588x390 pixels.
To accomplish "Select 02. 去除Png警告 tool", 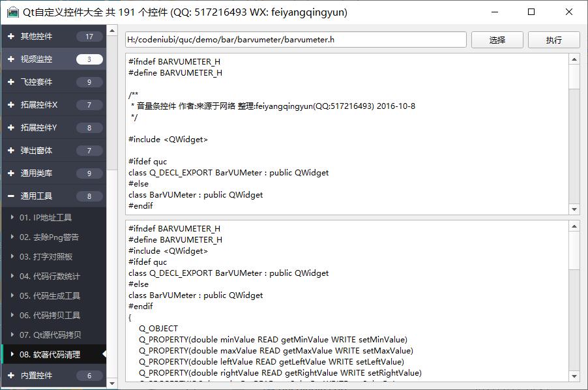I will 49,237.
